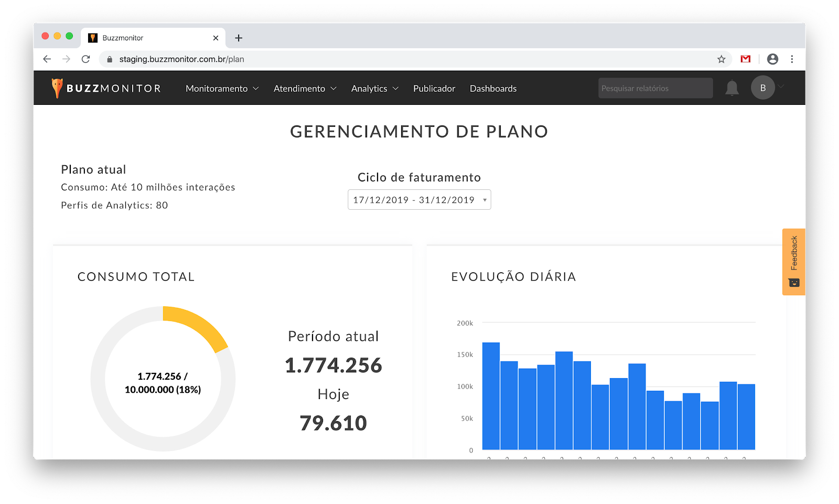Image resolution: width=839 pixels, height=504 pixels.
Task: Bookmark this page with the star icon
Action: (721, 59)
